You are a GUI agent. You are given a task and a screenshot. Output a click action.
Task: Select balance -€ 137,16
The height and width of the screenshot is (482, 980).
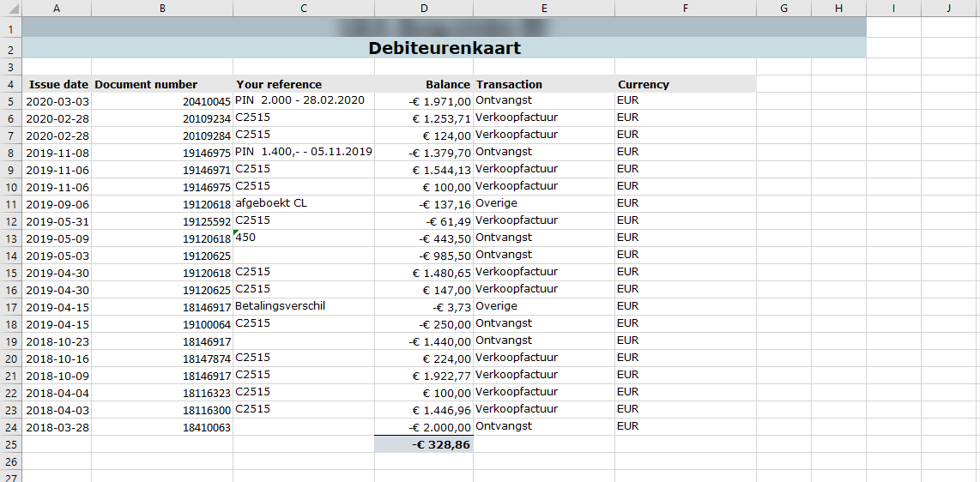coord(425,204)
